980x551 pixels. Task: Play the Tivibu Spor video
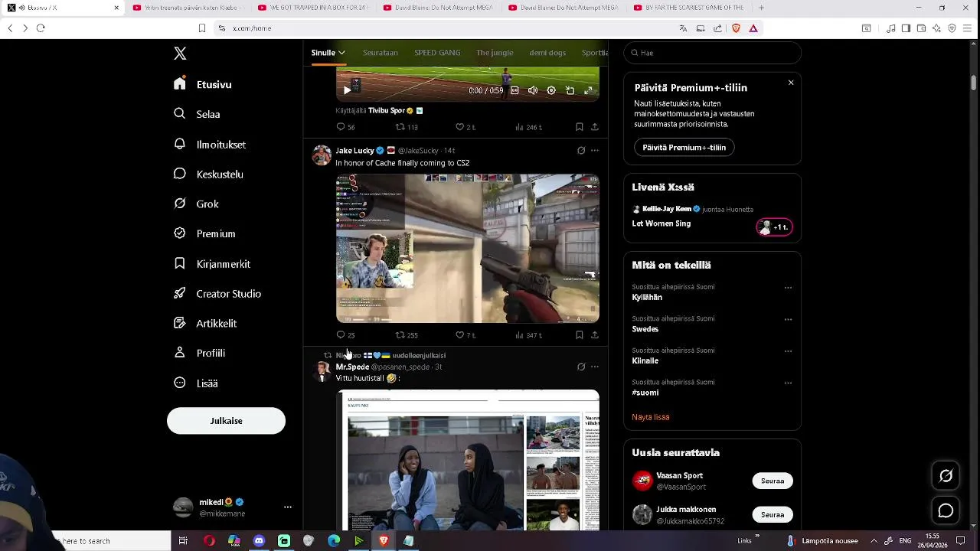[x=347, y=90]
